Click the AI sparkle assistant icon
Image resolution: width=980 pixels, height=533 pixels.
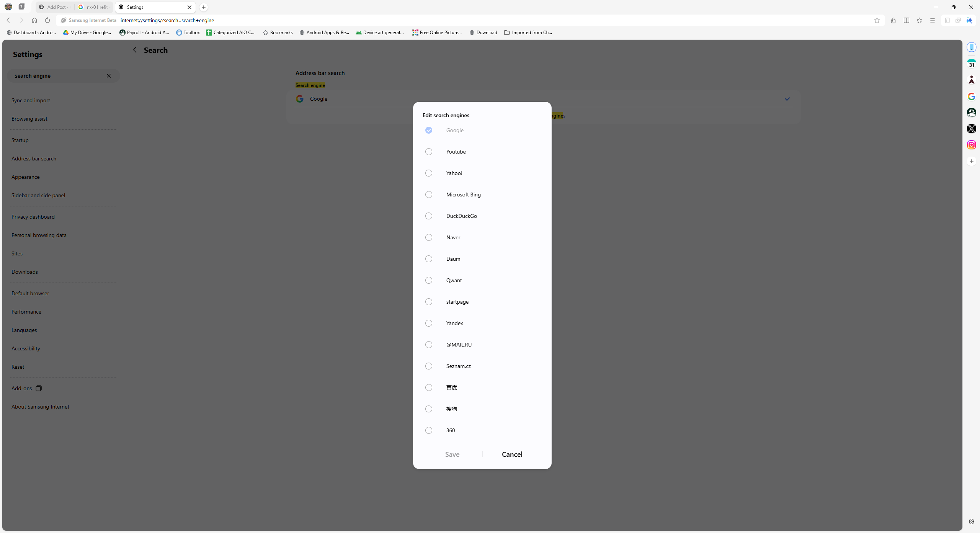[x=969, y=20]
